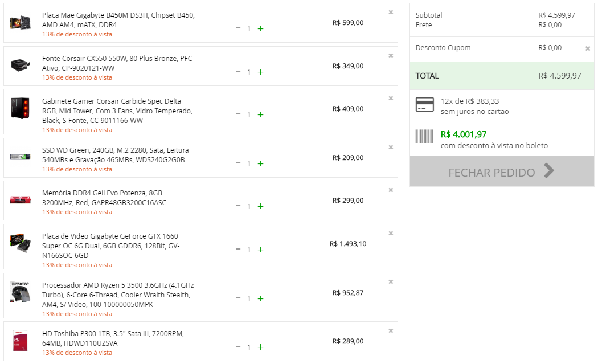Increase quantity of Processador AMD Ryzen 5 3500
The image size is (598, 364).
(x=260, y=298)
